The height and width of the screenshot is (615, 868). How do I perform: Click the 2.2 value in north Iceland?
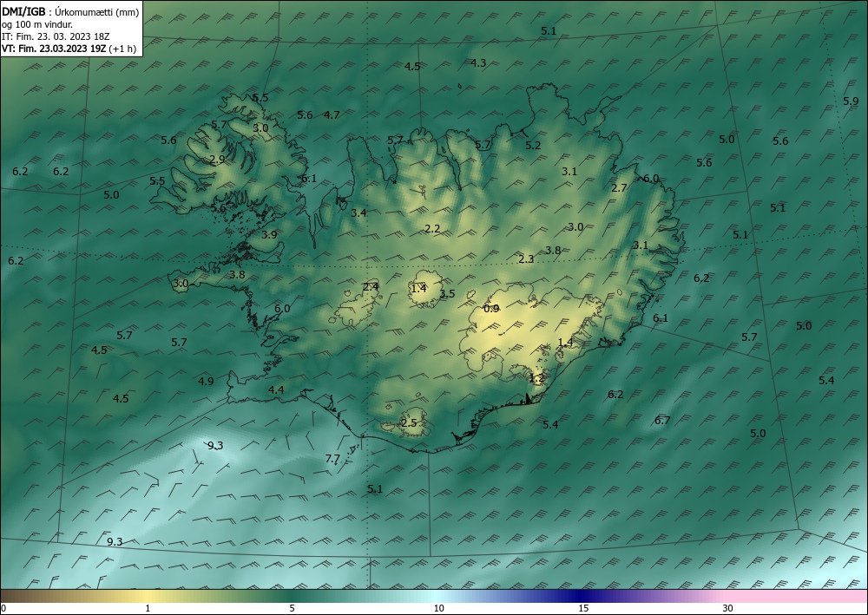coord(432,229)
